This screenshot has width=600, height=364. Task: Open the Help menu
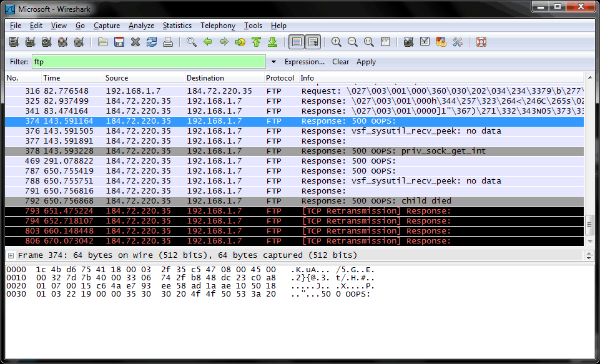278,26
